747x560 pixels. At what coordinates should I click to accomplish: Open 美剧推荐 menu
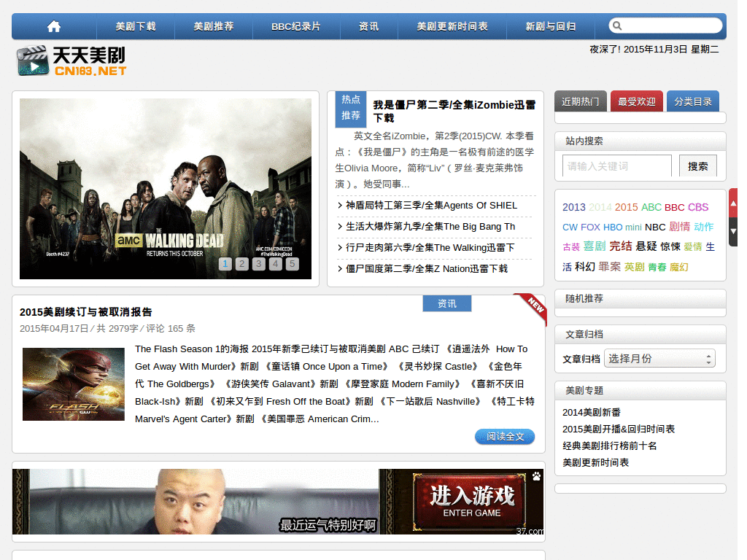214,27
